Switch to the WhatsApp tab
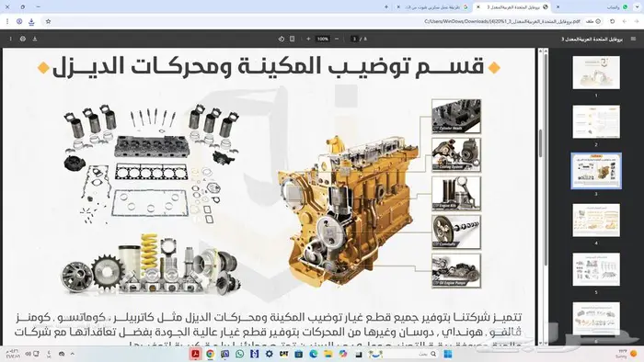 point(599,7)
